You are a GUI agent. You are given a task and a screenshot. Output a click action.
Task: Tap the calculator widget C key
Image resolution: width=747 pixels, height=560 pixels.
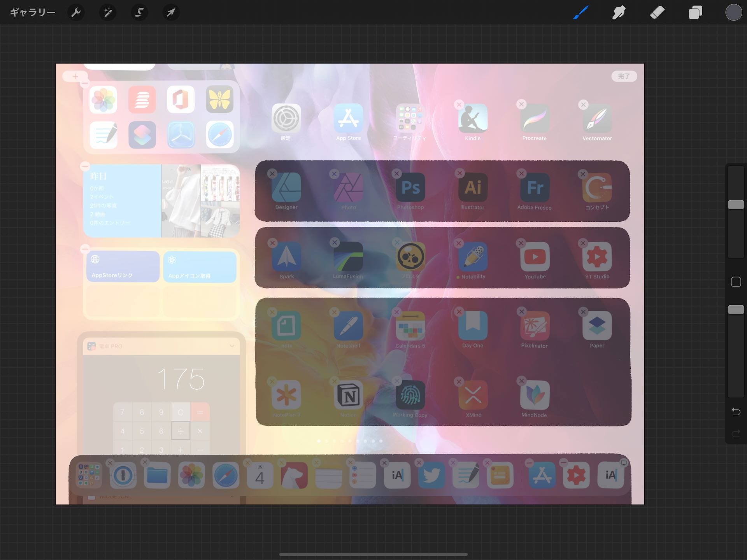(x=181, y=412)
